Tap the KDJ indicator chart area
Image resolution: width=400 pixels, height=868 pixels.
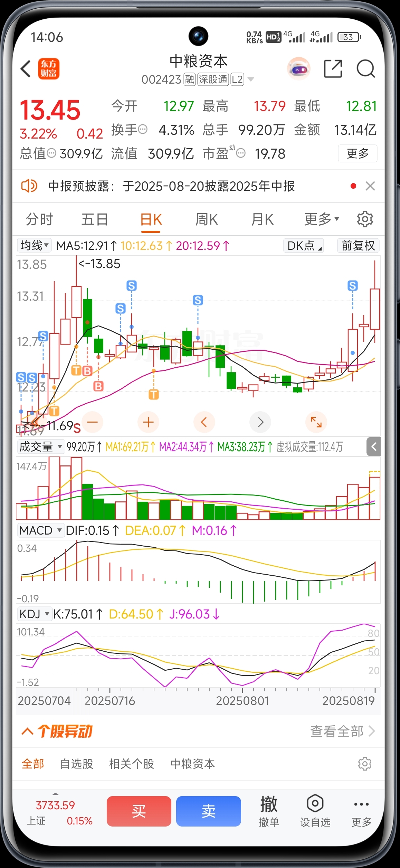[198, 655]
